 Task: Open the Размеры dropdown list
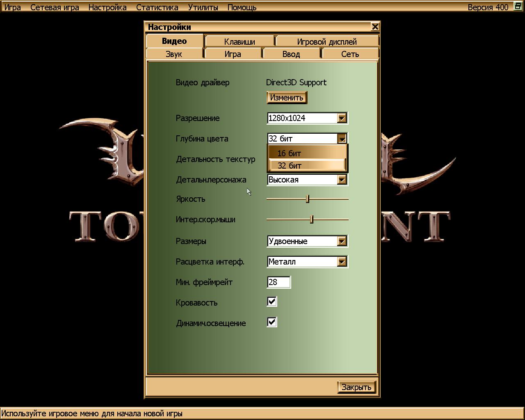pos(342,241)
